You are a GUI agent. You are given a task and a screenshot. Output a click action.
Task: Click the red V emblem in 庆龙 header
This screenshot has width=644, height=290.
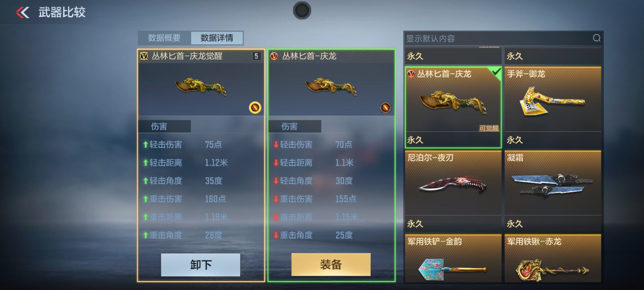click(274, 56)
